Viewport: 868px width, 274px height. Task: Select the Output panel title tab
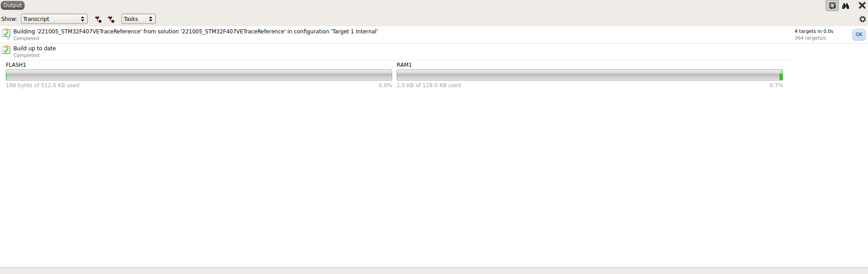tap(12, 5)
